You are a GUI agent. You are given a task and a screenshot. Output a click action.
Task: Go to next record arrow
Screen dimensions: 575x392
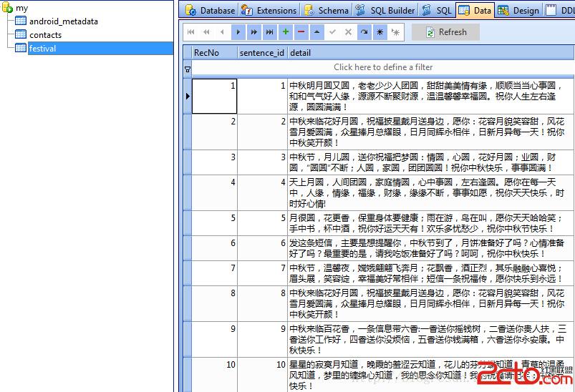[x=238, y=32]
